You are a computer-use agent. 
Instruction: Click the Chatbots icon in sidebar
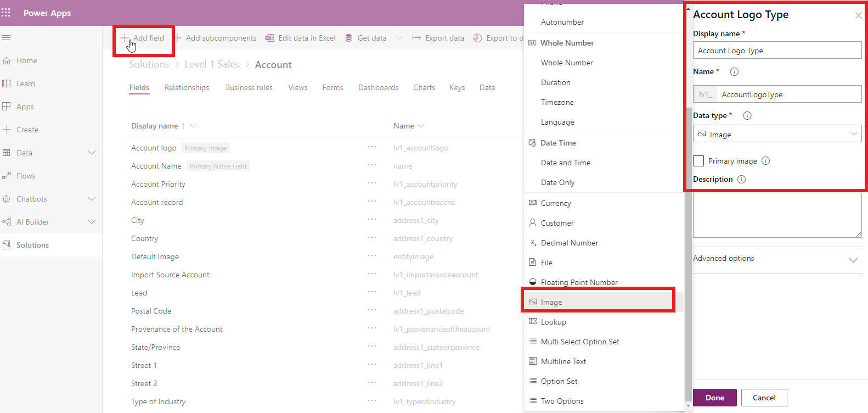point(7,199)
